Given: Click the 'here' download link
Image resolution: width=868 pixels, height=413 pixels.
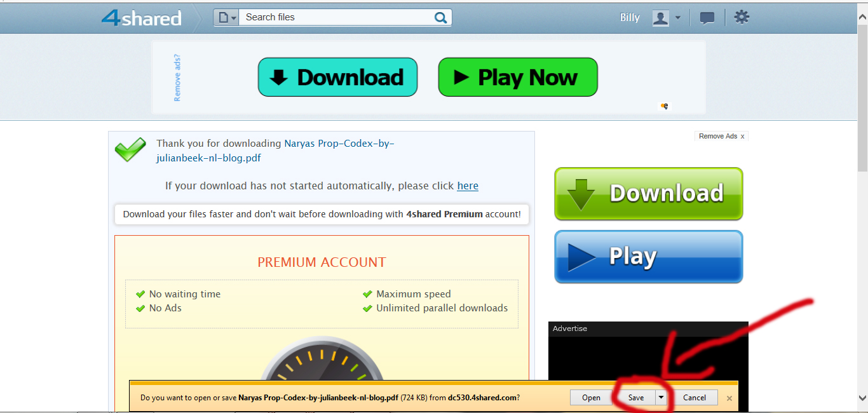Looking at the screenshot, I should pyautogui.click(x=468, y=186).
